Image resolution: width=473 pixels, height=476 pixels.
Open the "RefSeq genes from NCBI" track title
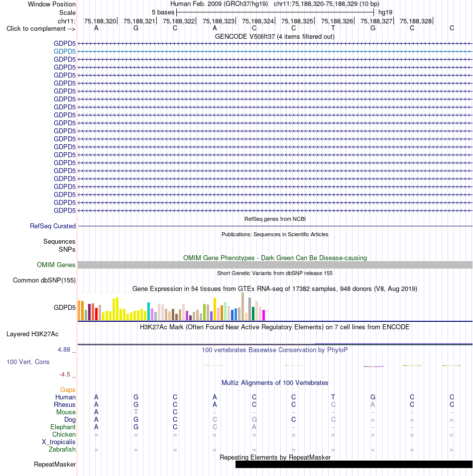coord(275,219)
